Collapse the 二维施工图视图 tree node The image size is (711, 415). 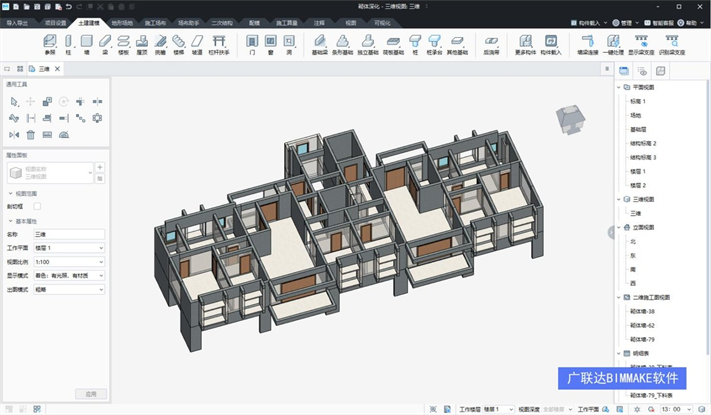[x=618, y=298]
